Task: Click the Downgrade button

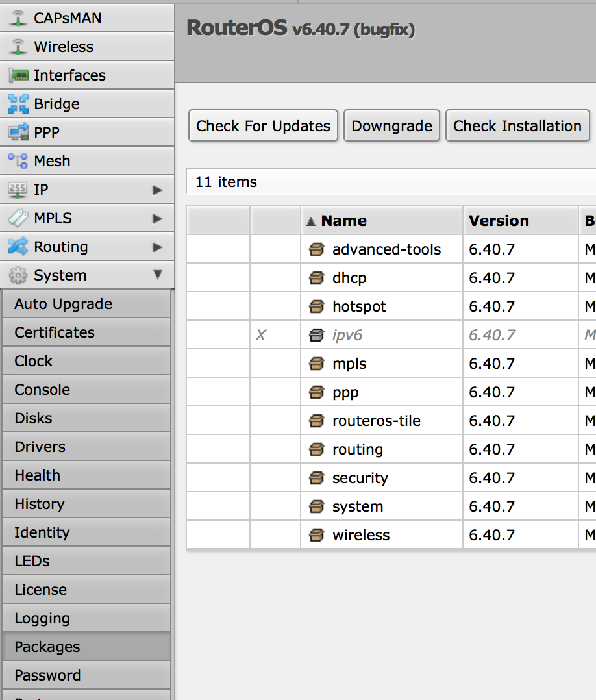Action: pyautogui.click(x=391, y=126)
